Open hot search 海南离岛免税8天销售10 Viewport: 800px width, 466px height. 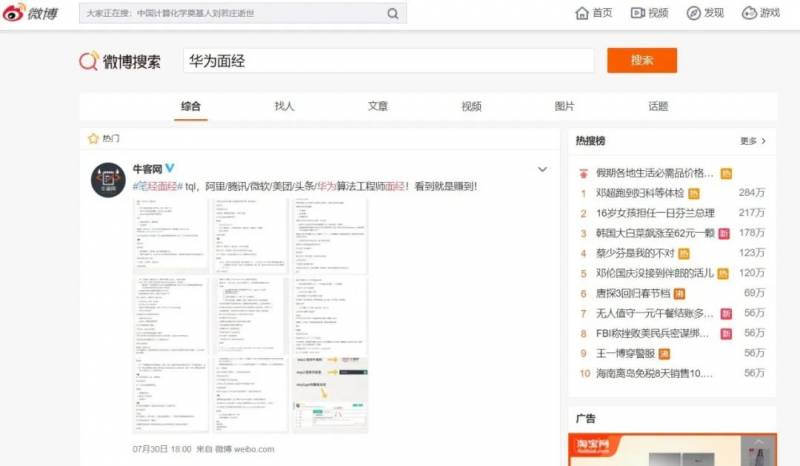(x=654, y=374)
